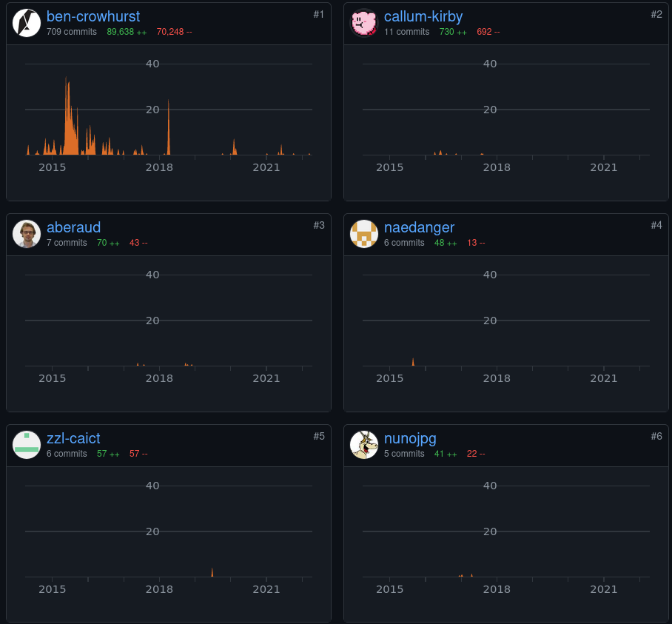Click the 70,248 -- deletions count
The image size is (672, 624).
(x=175, y=32)
